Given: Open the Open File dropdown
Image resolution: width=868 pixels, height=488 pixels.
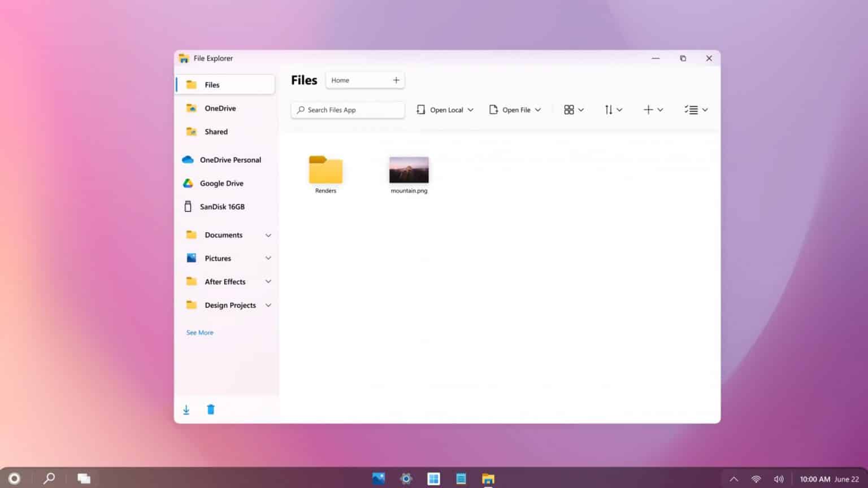Looking at the screenshot, I should pyautogui.click(x=514, y=110).
